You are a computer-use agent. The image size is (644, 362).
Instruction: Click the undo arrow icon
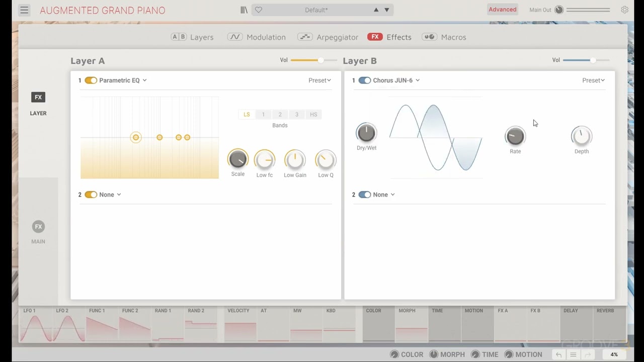coord(558,354)
